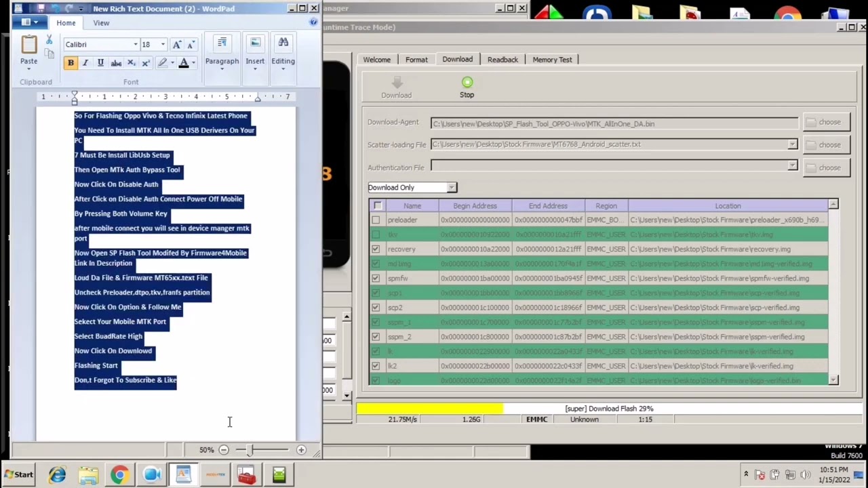The width and height of the screenshot is (868, 488).
Task: Toggle Bold formatting in WordPad
Action: [x=71, y=63]
